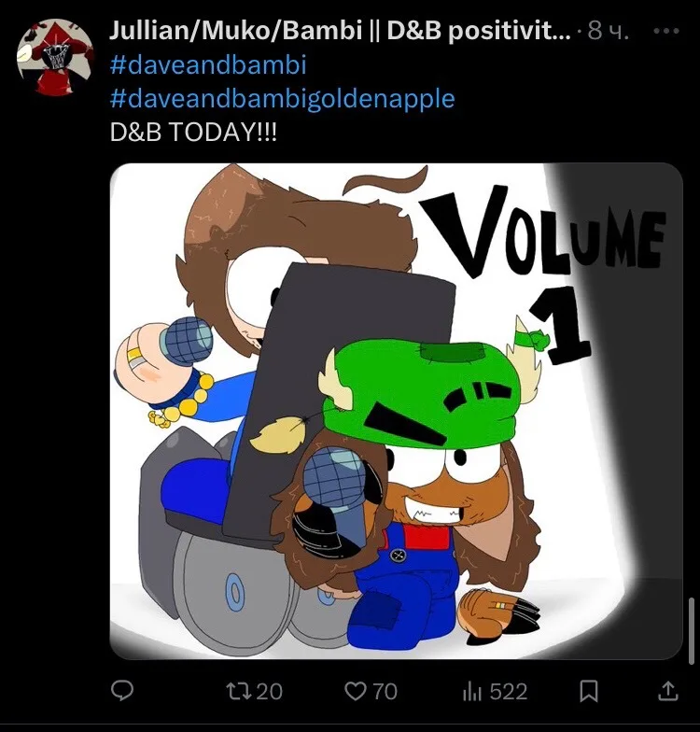Open the author's profile avatar
This screenshot has width=700, height=732.
(x=55, y=56)
